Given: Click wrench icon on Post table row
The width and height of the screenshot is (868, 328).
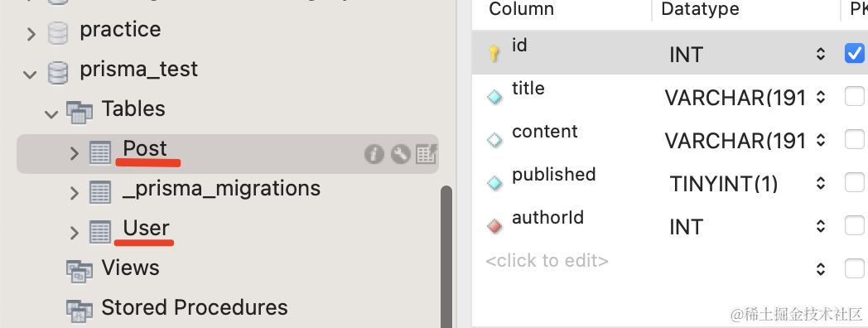Looking at the screenshot, I should pyautogui.click(x=400, y=153).
